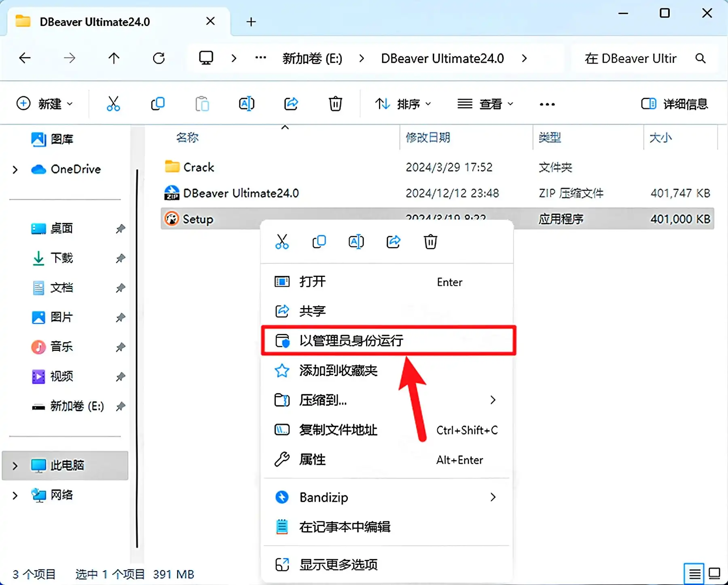Choose 打开 from the context menu
This screenshot has width=728, height=585.
(387, 282)
